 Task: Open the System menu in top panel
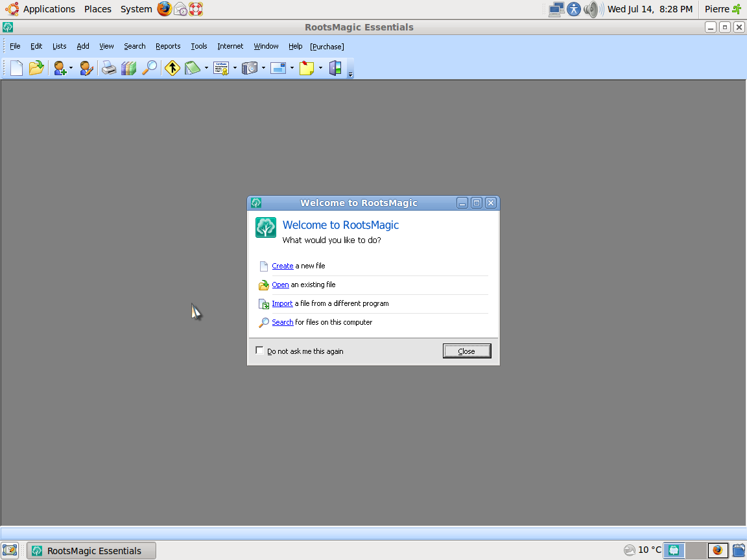(x=136, y=9)
